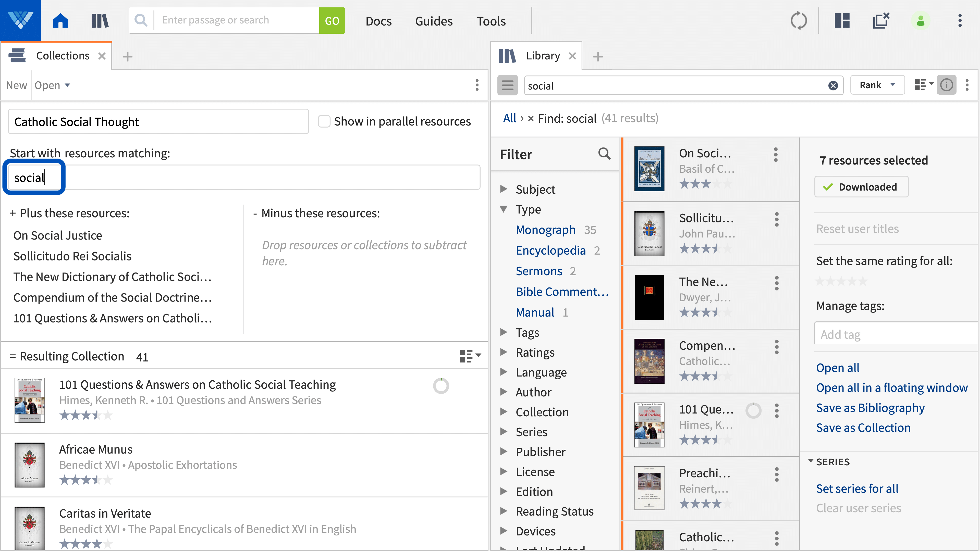Collapse the SERIES section
980x551 pixels.
(x=811, y=461)
